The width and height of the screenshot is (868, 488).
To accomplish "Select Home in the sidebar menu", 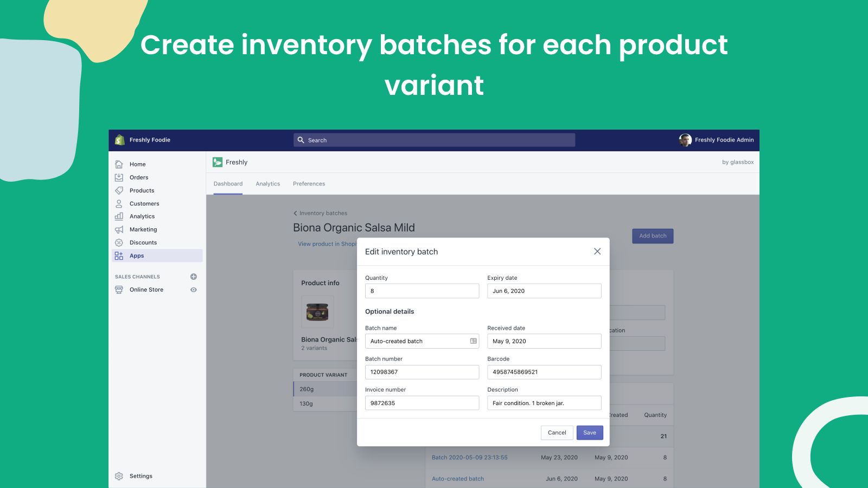I will 138,164.
